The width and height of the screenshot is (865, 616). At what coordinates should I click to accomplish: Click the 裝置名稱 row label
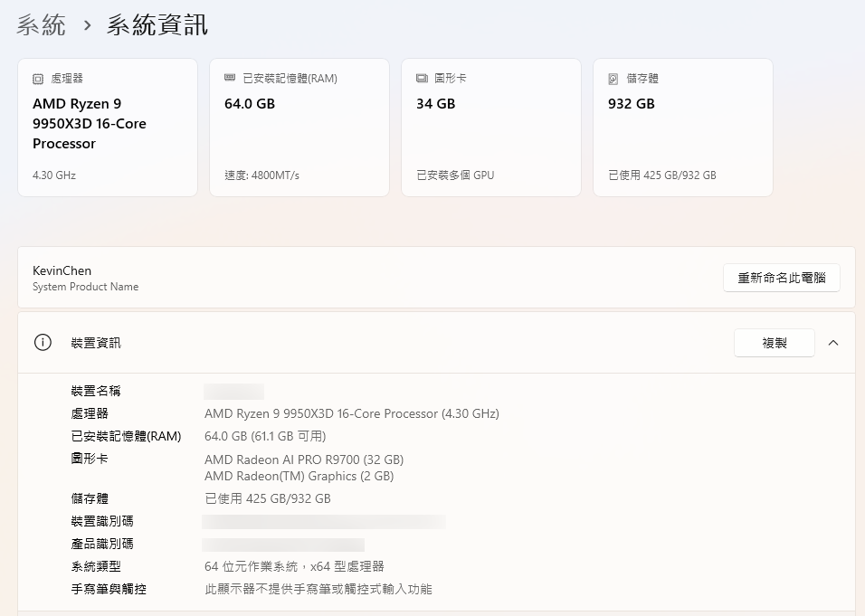click(x=96, y=391)
